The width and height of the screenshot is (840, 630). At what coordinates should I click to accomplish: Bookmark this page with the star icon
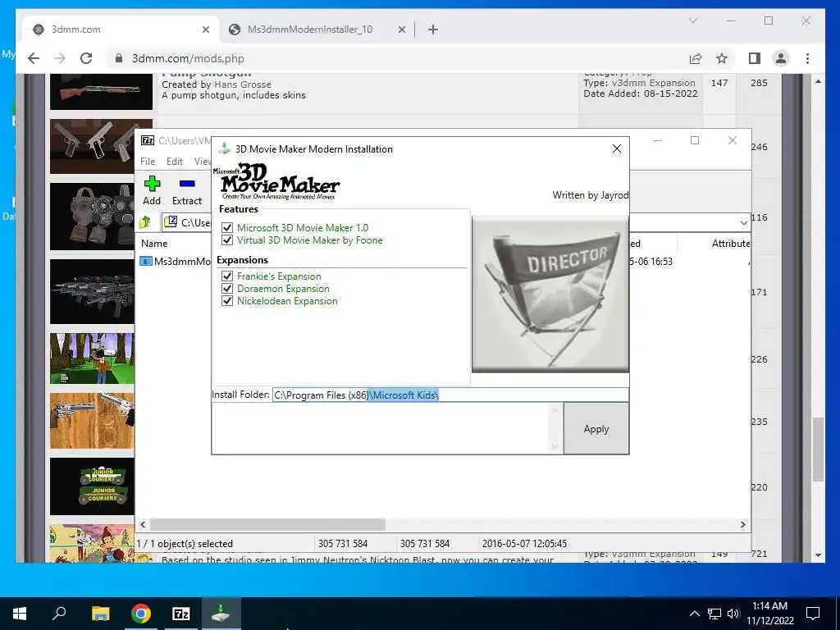coord(722,58)
